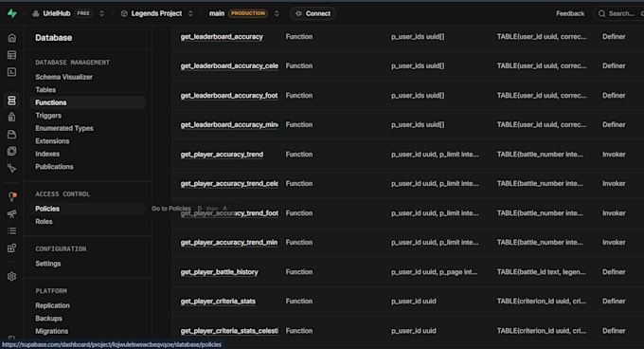Click the Legends Project breadcrumb

click(156, 13)
